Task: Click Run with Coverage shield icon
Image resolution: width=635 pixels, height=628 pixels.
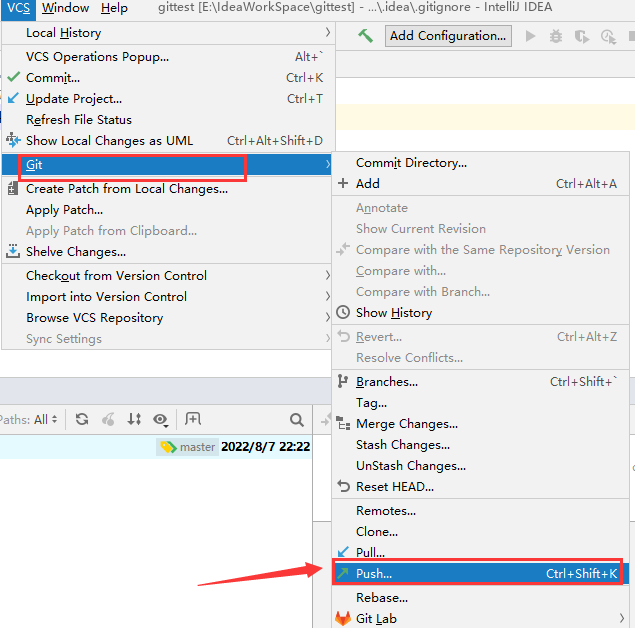Action: pos(582,36)
